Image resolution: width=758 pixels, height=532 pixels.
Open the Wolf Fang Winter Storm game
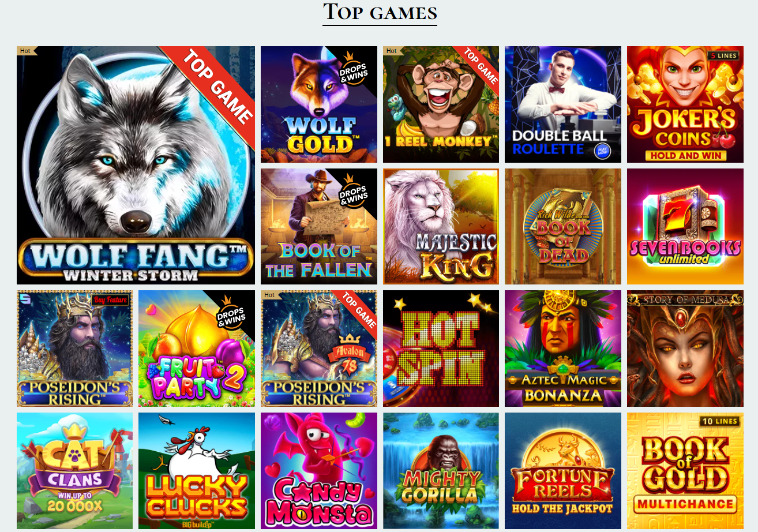tap(136, 165)
